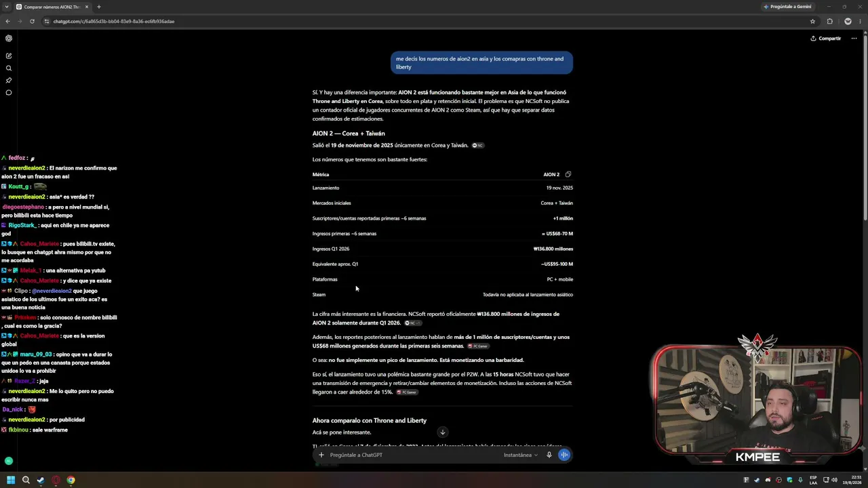
Task: Focus the Pregúntale a ChatGPT input field
Action: 414,455
